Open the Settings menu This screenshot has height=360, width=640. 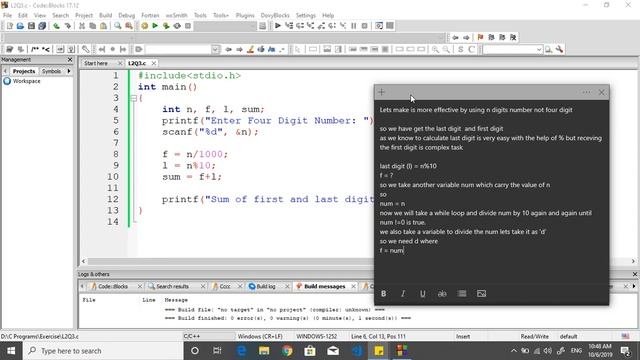306,15
